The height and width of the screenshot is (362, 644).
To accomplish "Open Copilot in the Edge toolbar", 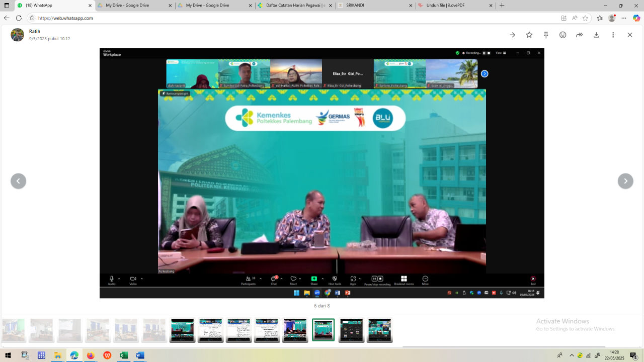I will tap(636, 18).
